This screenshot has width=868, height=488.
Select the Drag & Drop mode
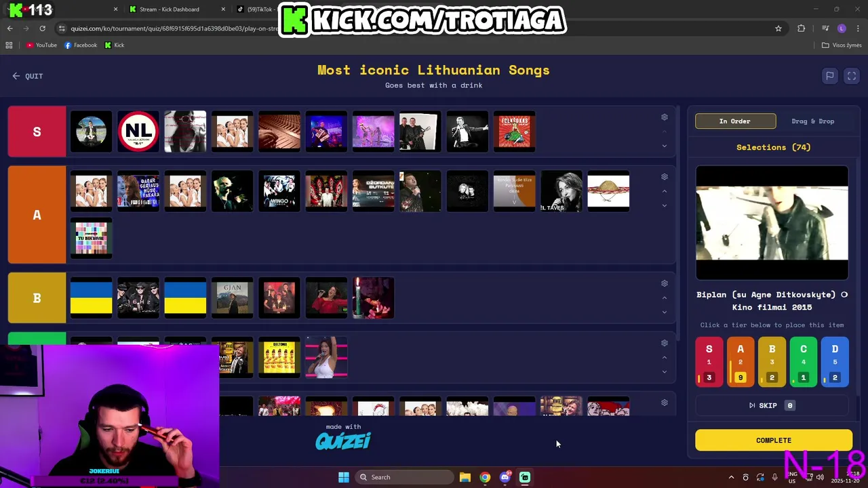pyautogui.click(x=812, y=121)
